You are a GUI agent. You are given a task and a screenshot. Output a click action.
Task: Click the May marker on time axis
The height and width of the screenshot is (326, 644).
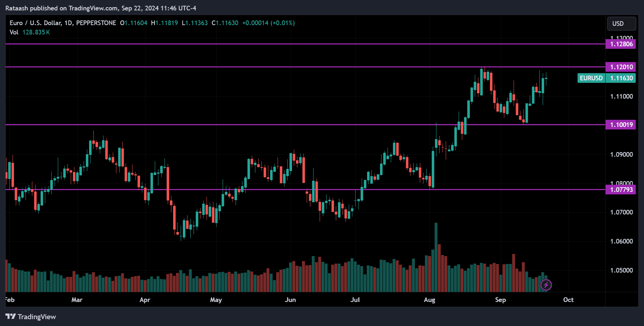[x=216, y=300]
